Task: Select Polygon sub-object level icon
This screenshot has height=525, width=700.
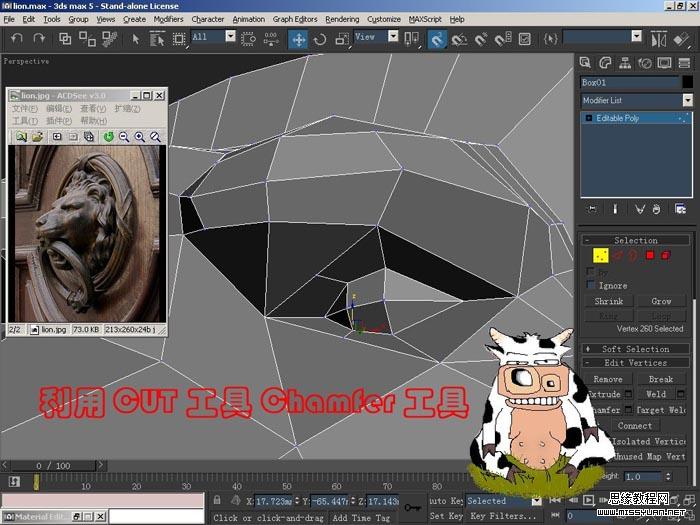Action: click(650, 255)
